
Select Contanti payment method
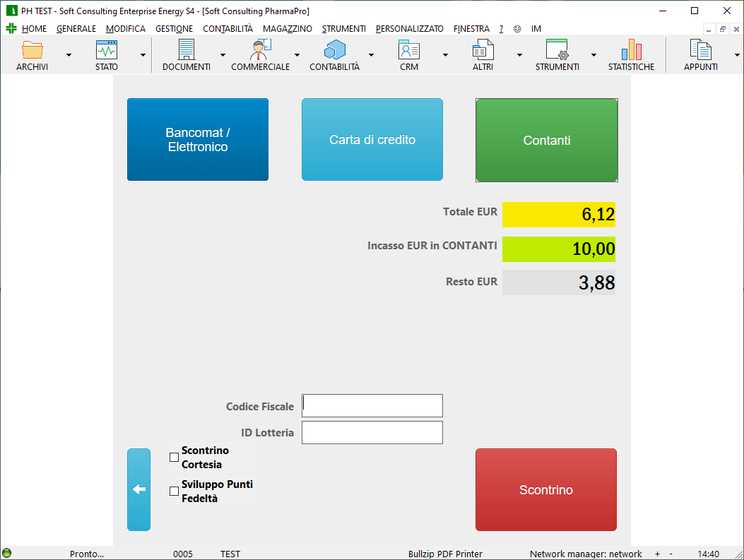coord(547,141)
